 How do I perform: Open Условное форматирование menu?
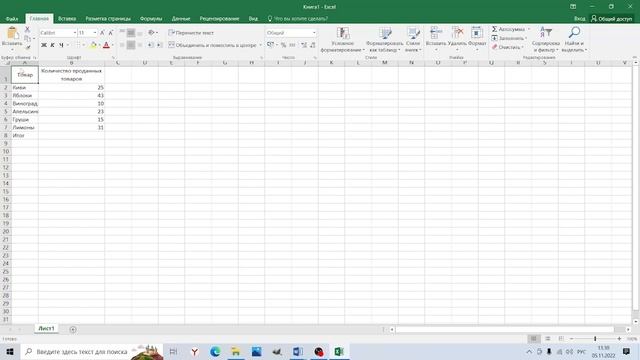[x=342, y=40]
